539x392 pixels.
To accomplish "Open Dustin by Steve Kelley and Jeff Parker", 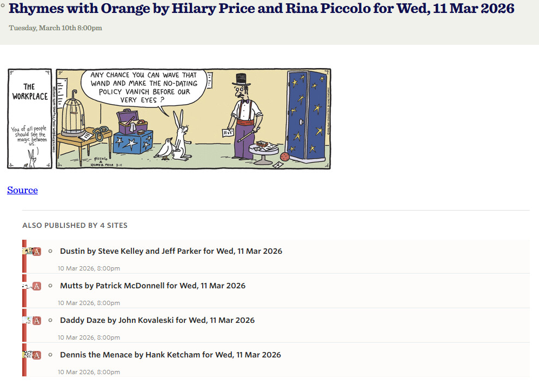I will tap(171, 251).
